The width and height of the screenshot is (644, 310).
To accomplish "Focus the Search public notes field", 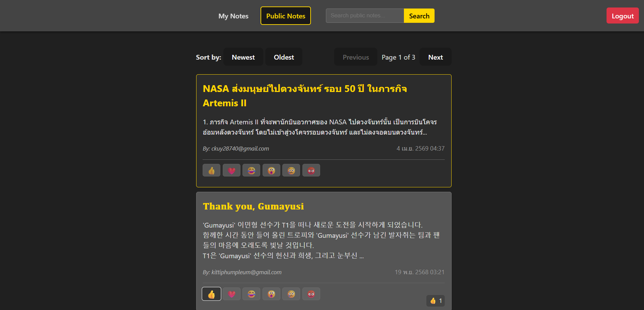I will [x=365, y=16].
